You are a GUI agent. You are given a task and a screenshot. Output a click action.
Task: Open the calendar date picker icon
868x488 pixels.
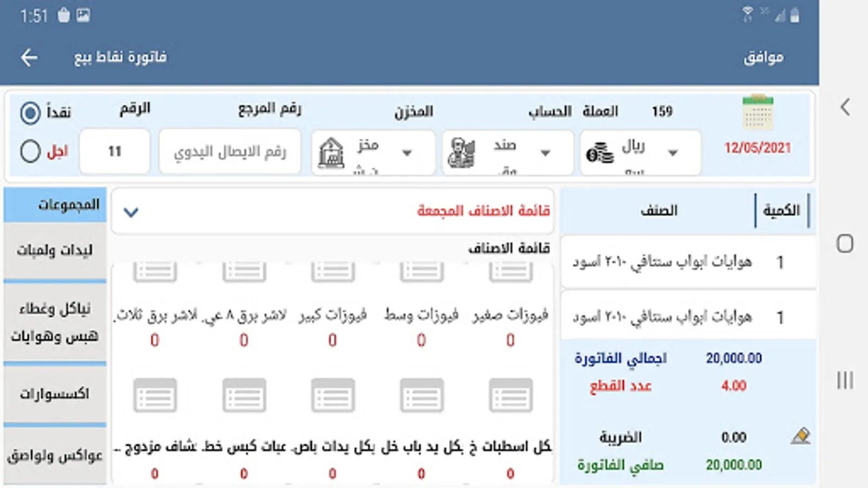pyautogui.click(x=758, y=112)
